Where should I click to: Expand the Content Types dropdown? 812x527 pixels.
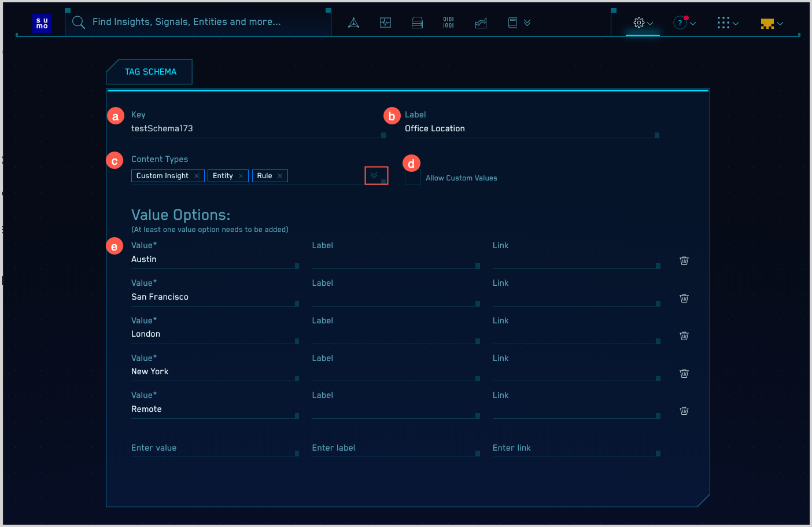(375, 175)
